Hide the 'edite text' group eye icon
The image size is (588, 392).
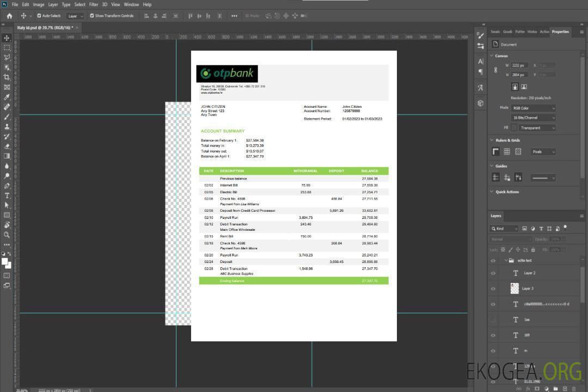(x=493, y=261)
